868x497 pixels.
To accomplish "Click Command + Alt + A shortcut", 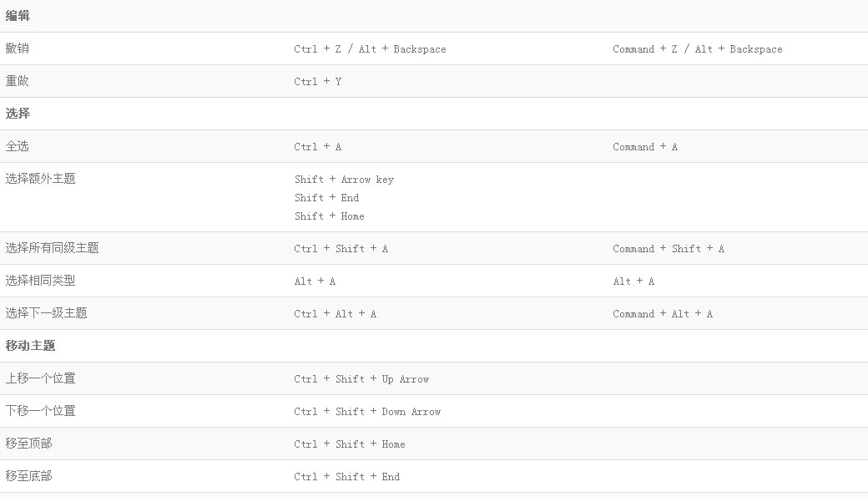I will click(663, 314).
